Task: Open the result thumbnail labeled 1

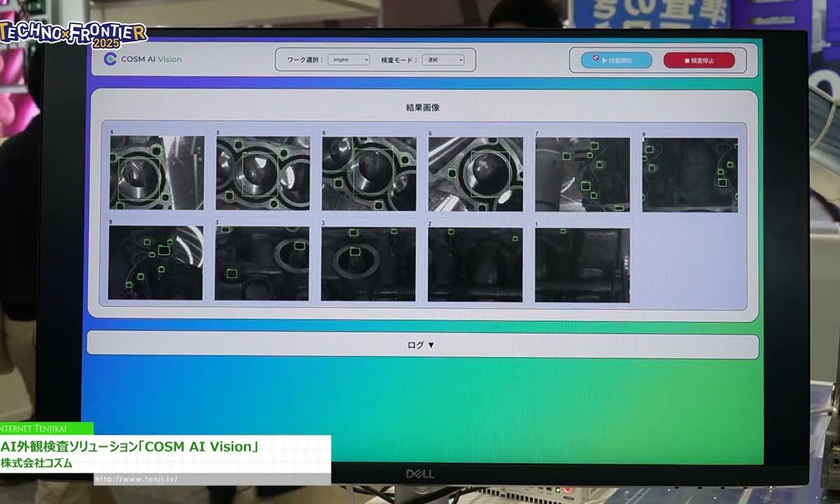Action: coord(582,265)
